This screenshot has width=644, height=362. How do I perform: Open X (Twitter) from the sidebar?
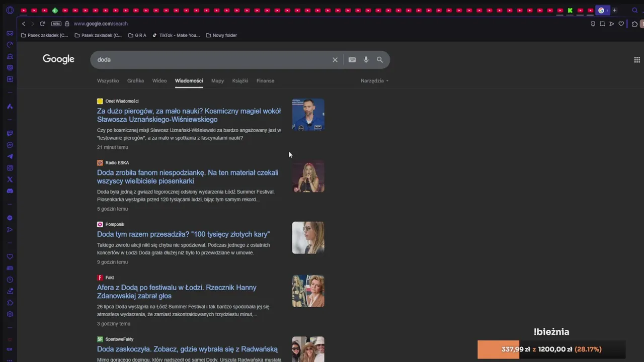(x=10, y=179)
